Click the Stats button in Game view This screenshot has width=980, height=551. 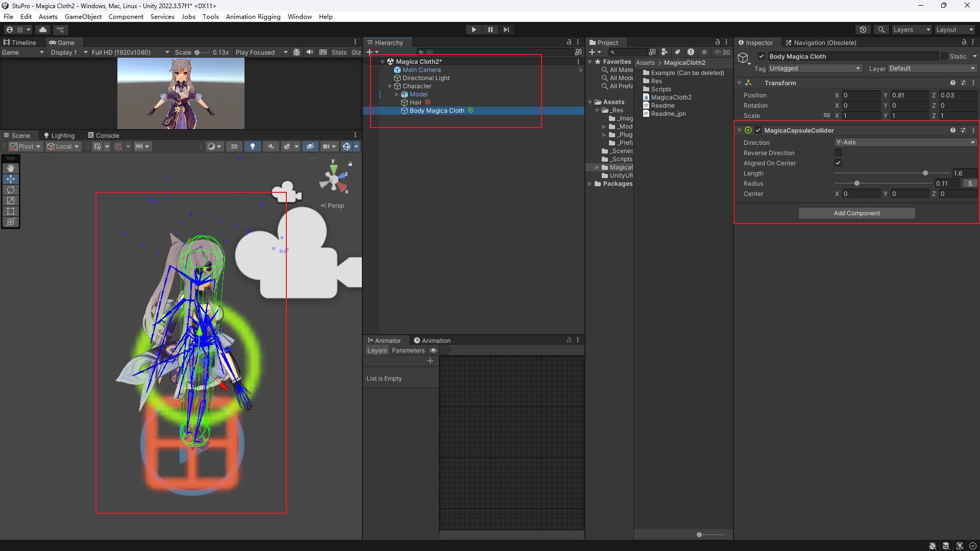[339, 52]
